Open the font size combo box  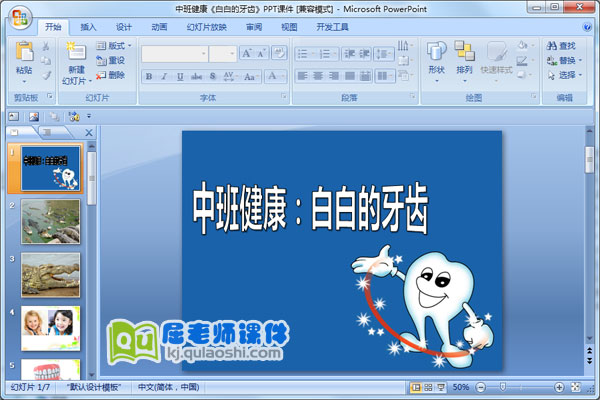pyautogui.click(x=223, y=54)
